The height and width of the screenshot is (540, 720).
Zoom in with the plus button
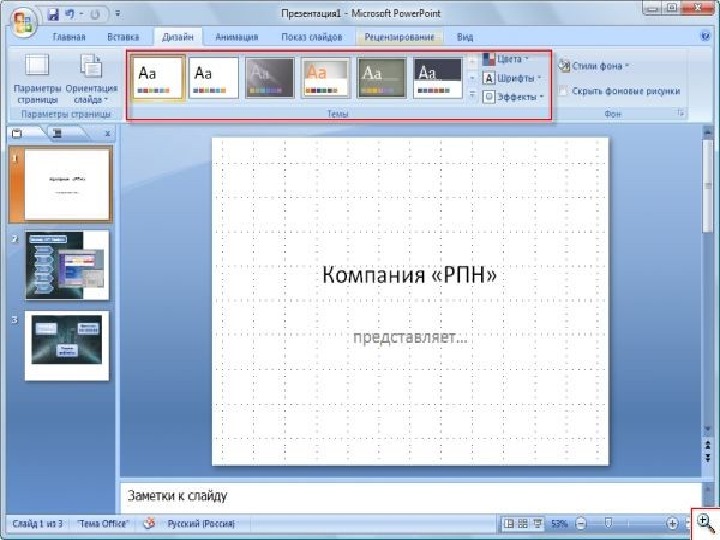pyautogui.click(x=672, y=523)
